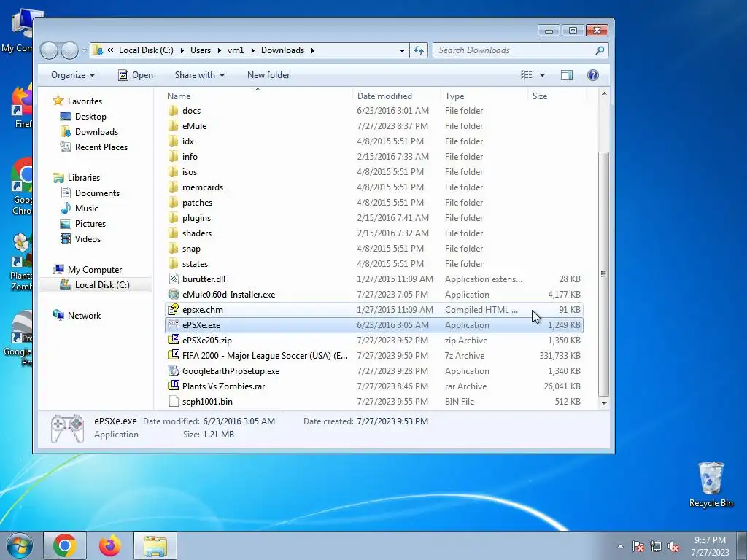Select the memcards folder row
This screenshot has width=747, height=560.
374,187
